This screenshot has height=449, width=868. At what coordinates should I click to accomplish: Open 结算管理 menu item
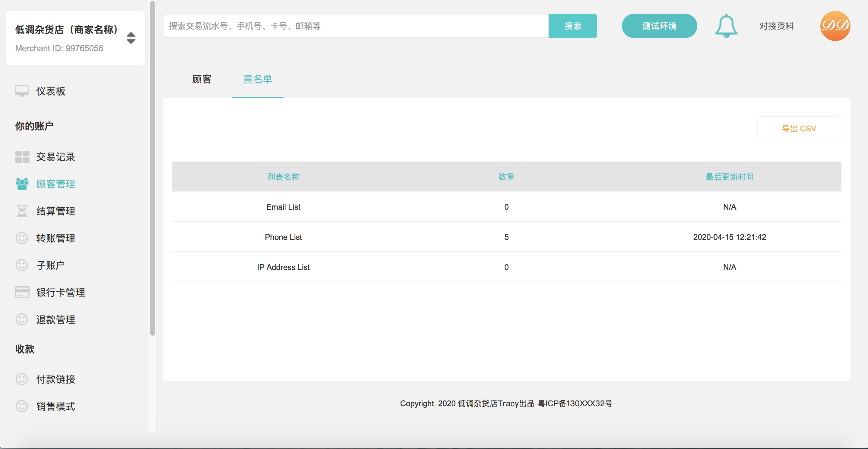pyautogui.click(x=55, y=211)
